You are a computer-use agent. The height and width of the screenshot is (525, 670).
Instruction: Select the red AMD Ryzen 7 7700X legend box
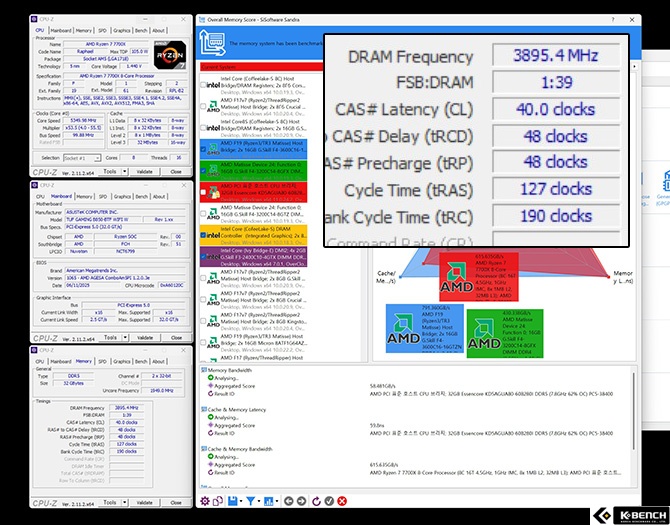[479, 277]
